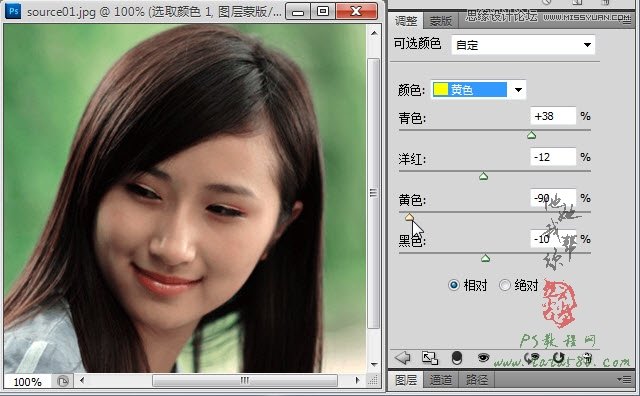640x396 pixels.
Task: Open the 颜色 dropdown showing 黄色
Action: [479, 90]
